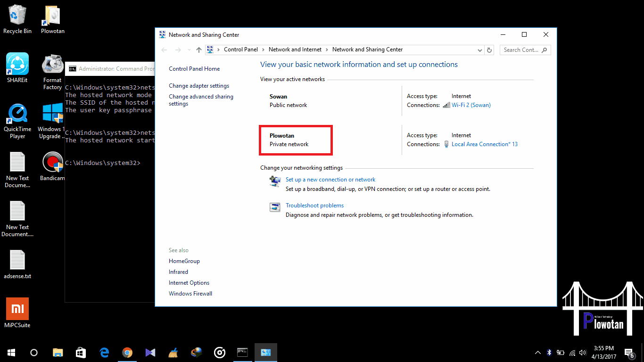Open SHAREit from the desktop
Image resolution: width=644 pixels, height=362 pixels.
(17, 66)
